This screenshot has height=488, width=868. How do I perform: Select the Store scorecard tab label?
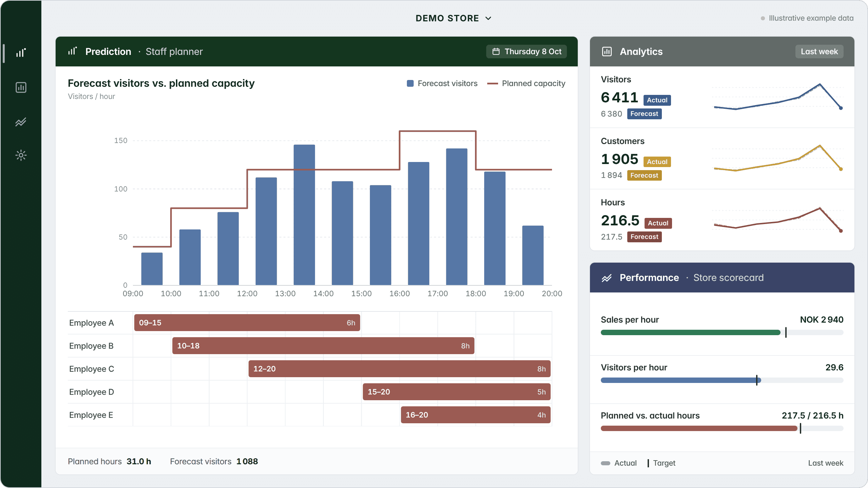pyautogui.click(x=728, y=278)
